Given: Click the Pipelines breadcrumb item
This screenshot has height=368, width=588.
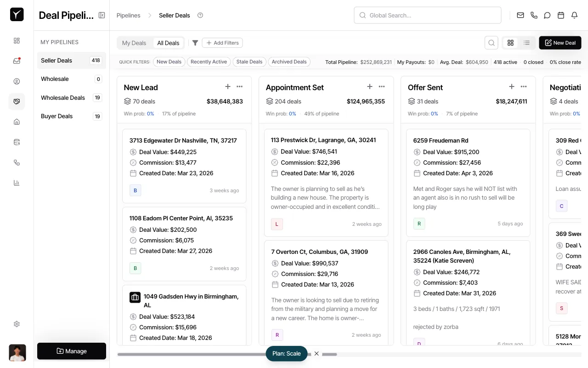Looking at the screenshot, I should click(x=128, y=15).
